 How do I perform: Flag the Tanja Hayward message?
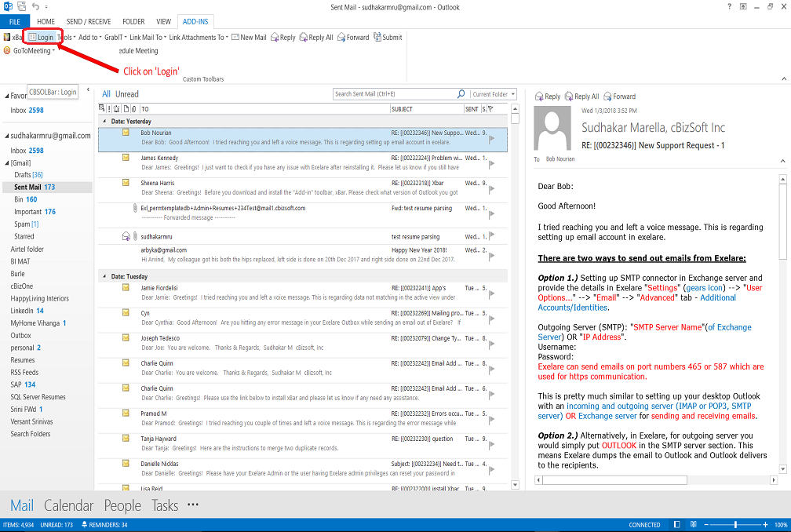tap(492, 444)
